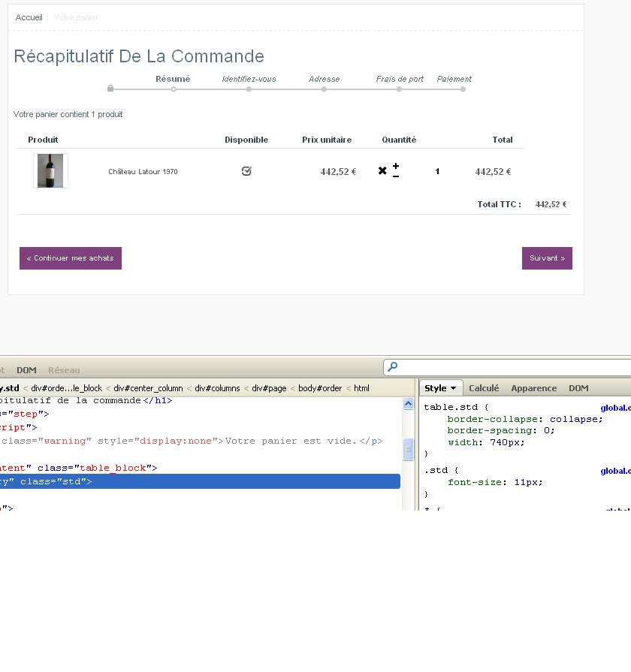Click inside the Firebug search field

click(x=511, y=367)
